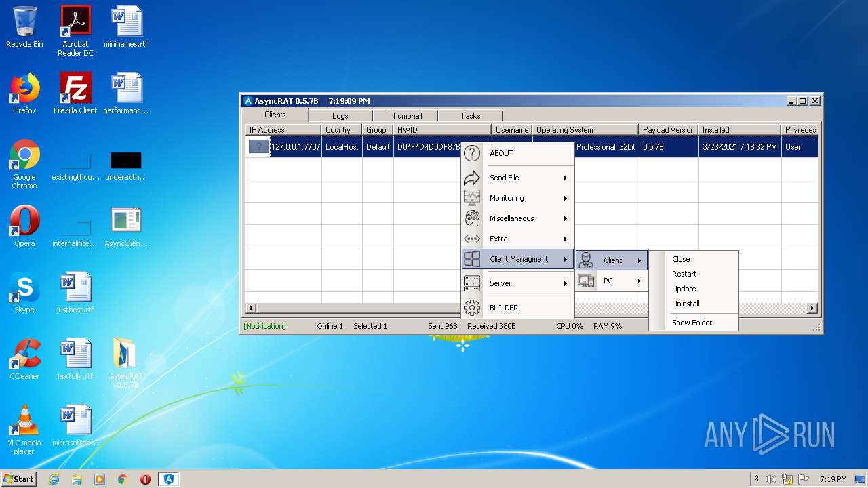
Task: Select BUILDER menu entry
Action: coord(517,308)
